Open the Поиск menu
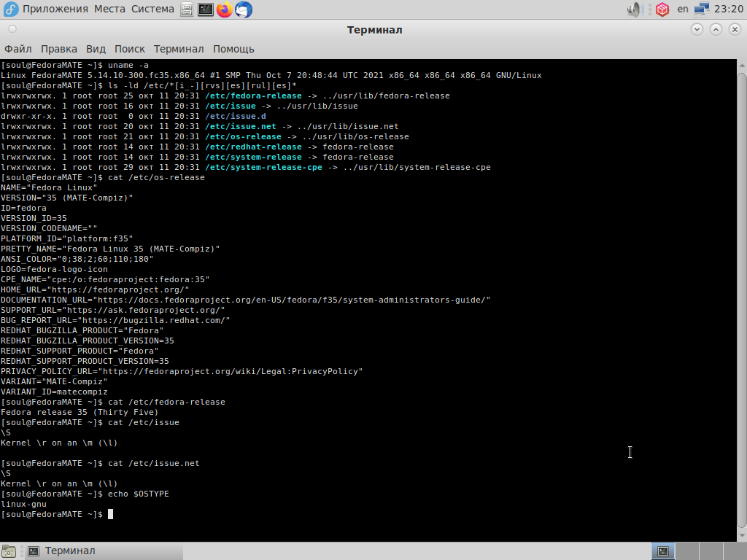747x560 pixels. (130, 49)
